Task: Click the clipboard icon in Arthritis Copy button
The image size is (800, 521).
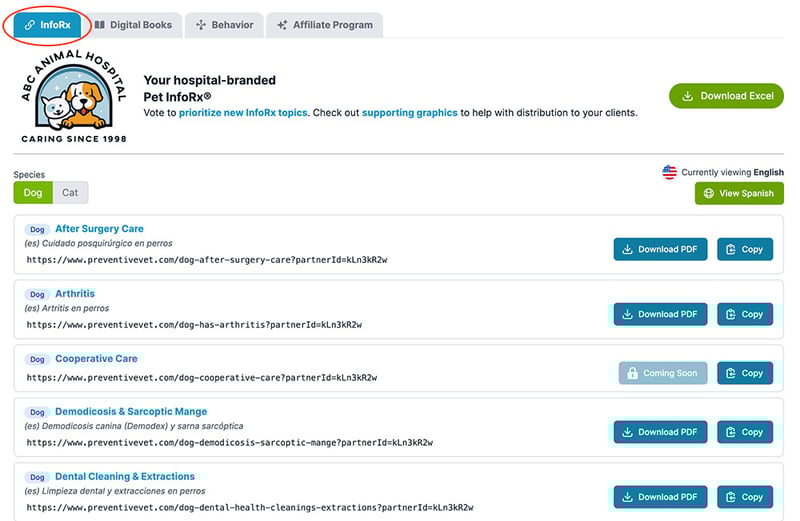Action: 731,314
